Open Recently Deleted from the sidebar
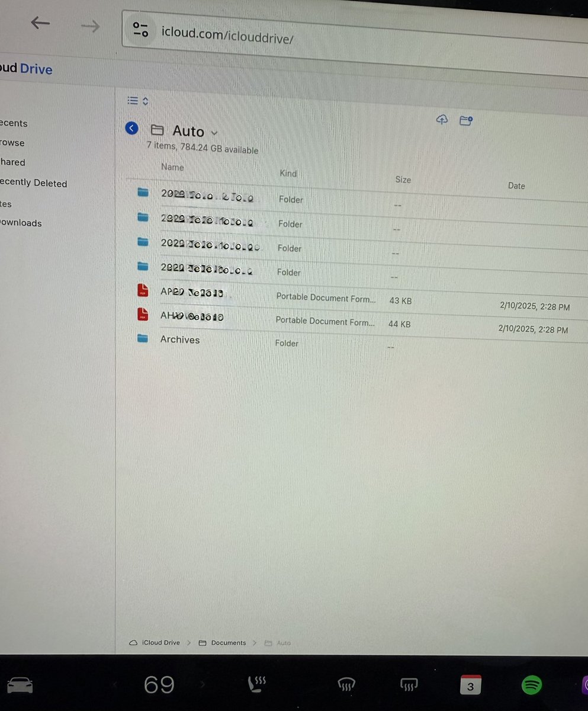 pyautogui.click(x=33, y=183)
